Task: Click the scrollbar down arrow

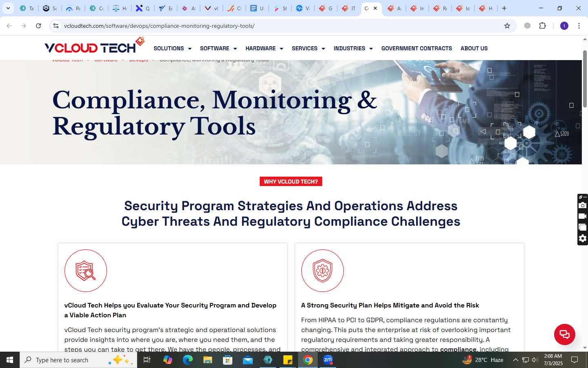Action: pyautogui.click(x=585, y=348)
